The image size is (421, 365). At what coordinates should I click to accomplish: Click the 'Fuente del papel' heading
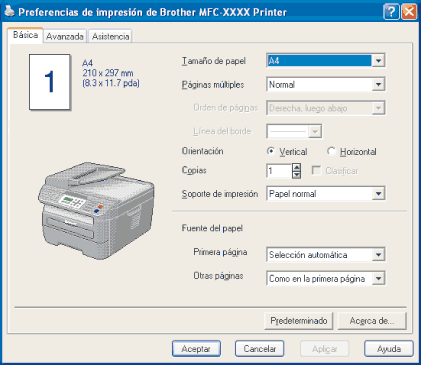pyautogui.click(x=212, y=228)
